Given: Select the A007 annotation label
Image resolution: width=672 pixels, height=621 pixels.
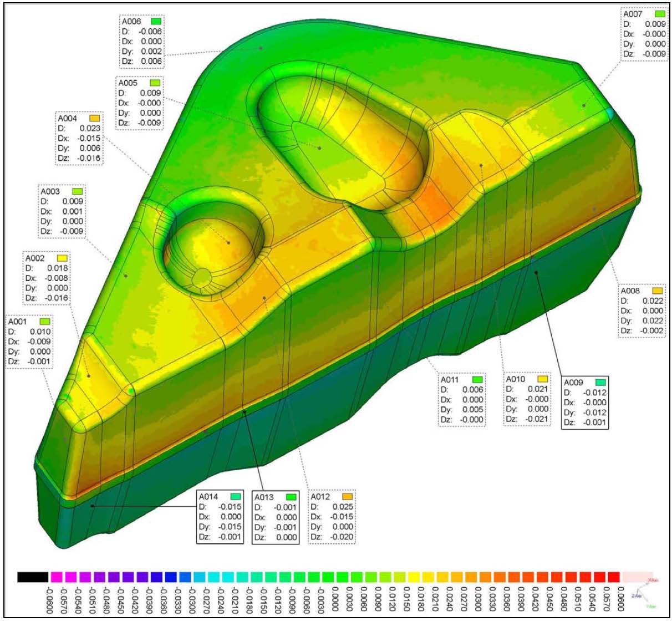Looking at the screenshot, I should click(x=633, y=14).
